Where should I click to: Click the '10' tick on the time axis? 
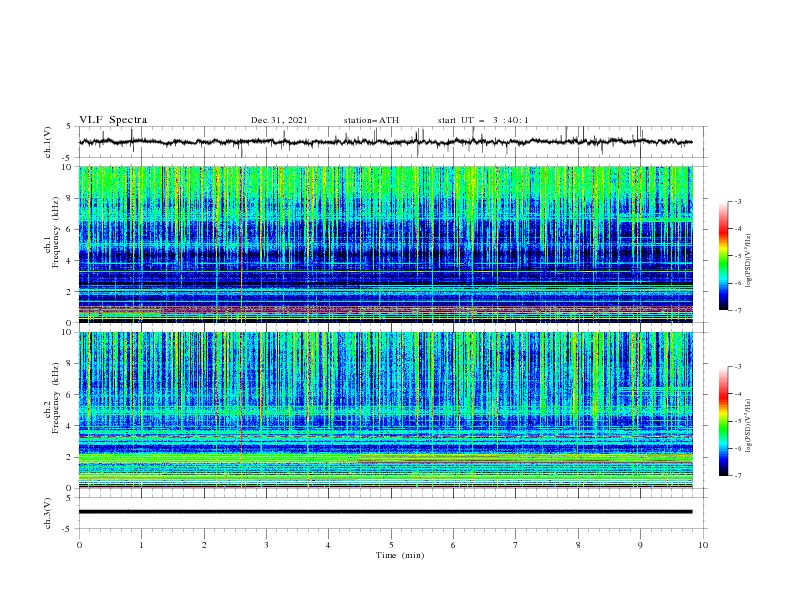coord(703,545)
